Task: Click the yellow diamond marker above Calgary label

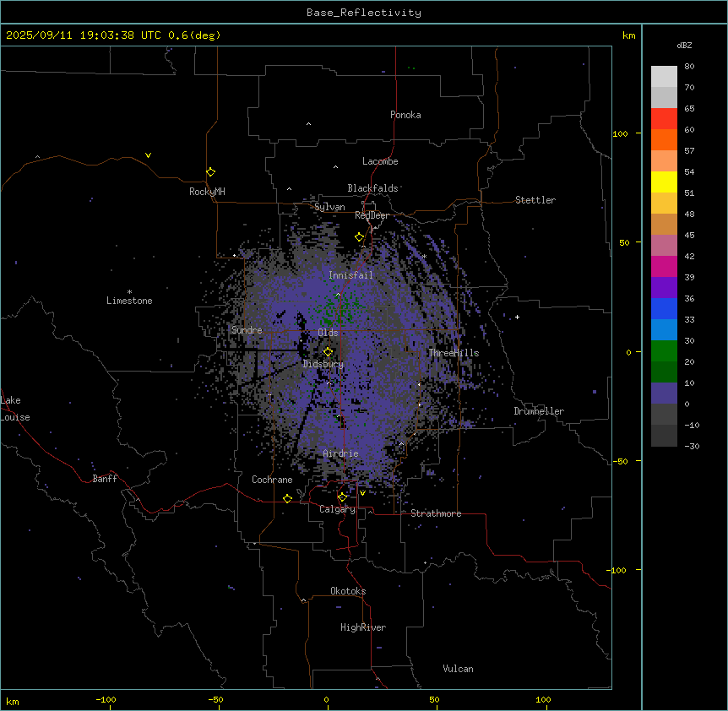Action: 342,497
